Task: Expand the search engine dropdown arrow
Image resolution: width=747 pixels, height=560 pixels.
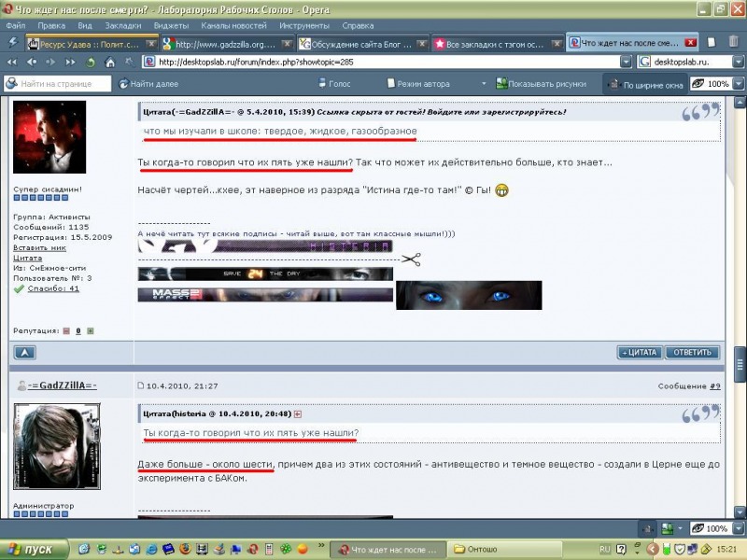Action: pyautogui.click(x=737, y=63)
